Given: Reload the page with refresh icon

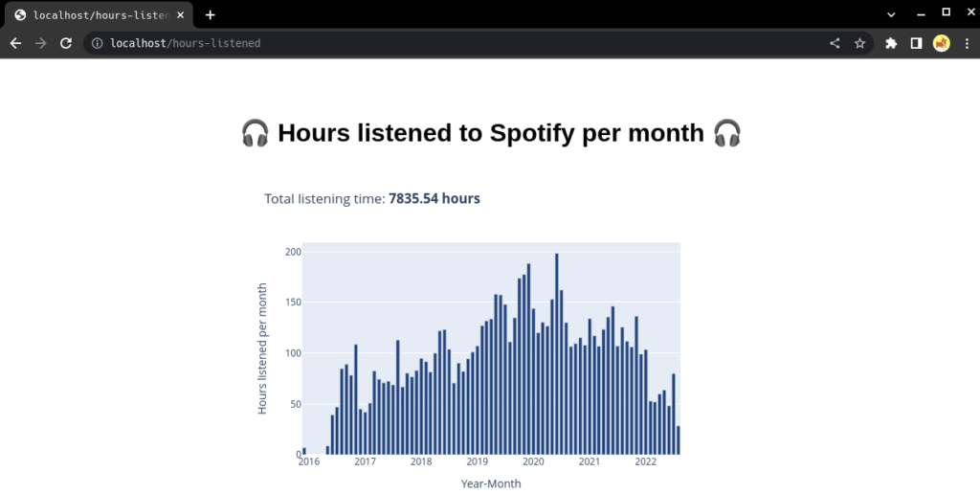Looking at the screenshot, I should tap(66, 43).
